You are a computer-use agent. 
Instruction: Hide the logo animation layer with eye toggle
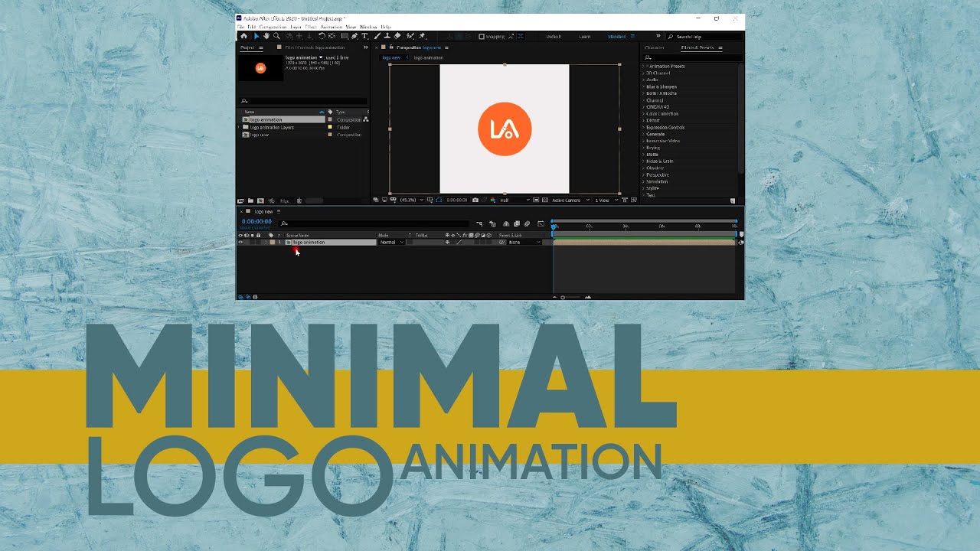pos(240,242)
